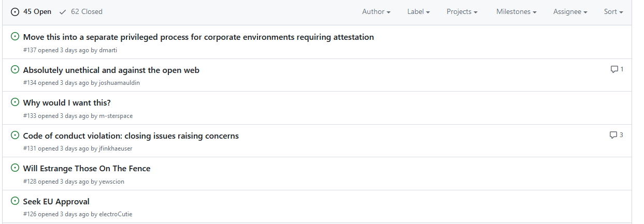Open the Sort dropdown menu
This screenshot has width=644, height=224.
click(613, 11)
